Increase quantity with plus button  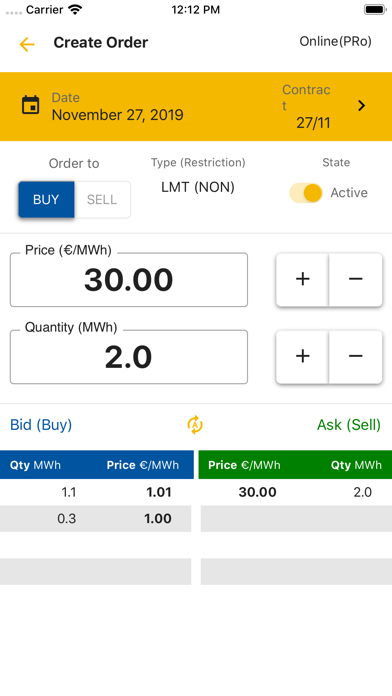click(302, 356)
